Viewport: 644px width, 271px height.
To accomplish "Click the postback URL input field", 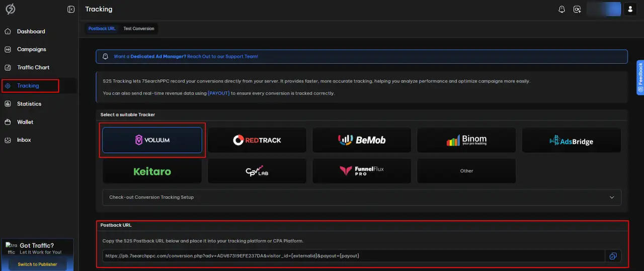I will [353, 256].
